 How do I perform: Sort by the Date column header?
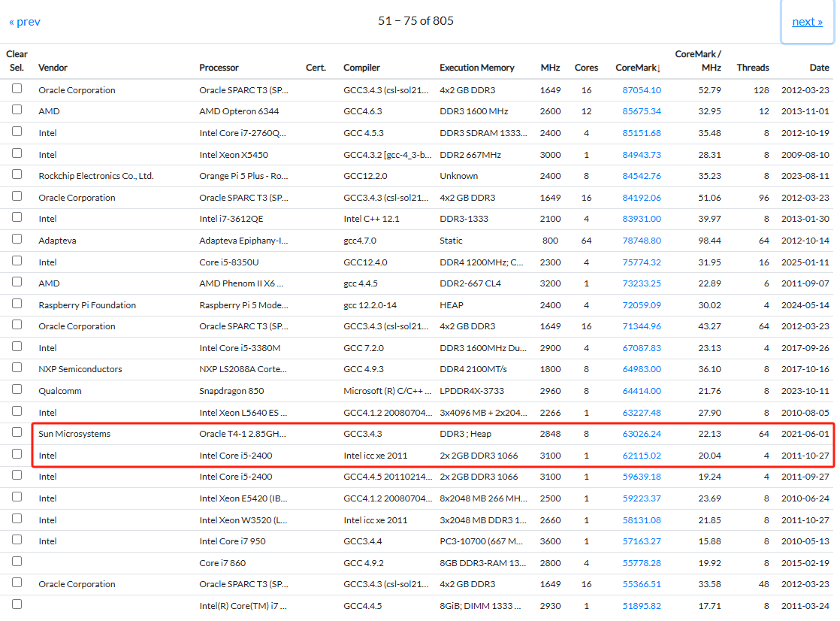[x=819, y=68]
